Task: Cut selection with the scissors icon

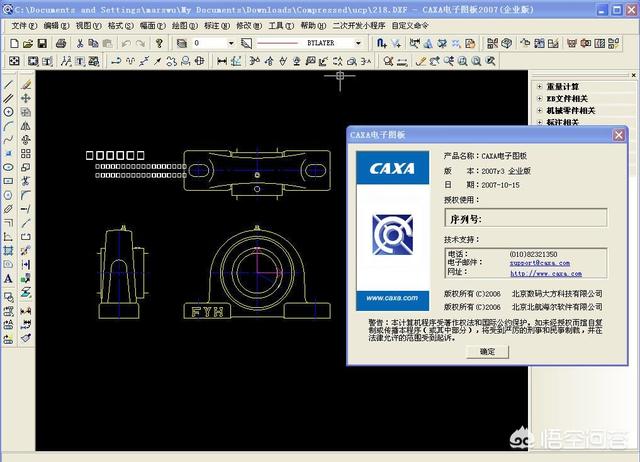Action: pos(80,43)
